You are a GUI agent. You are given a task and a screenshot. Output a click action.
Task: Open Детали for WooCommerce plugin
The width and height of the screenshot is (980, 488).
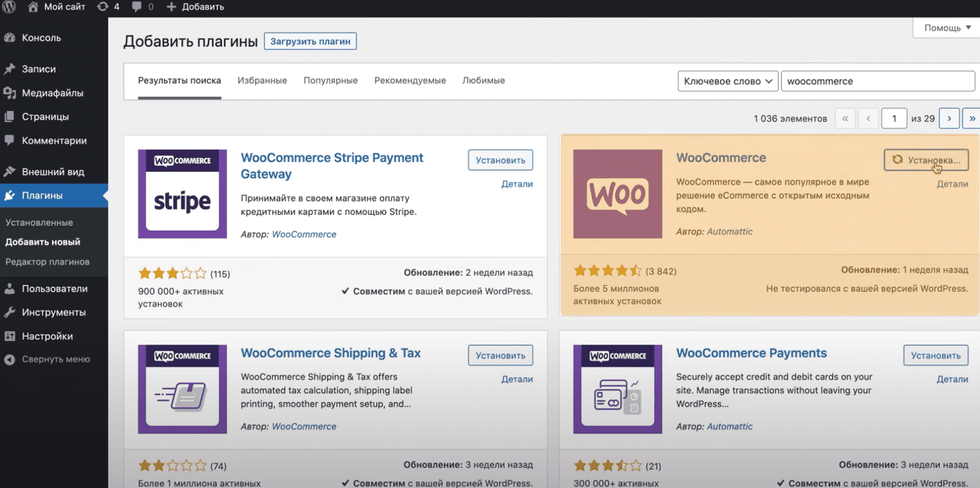(953, 184)
